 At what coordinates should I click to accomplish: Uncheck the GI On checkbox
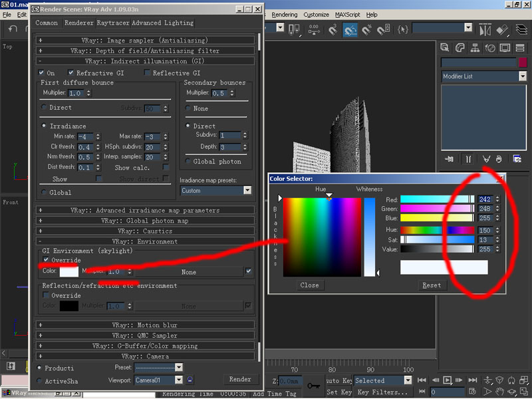pos(41,72)
